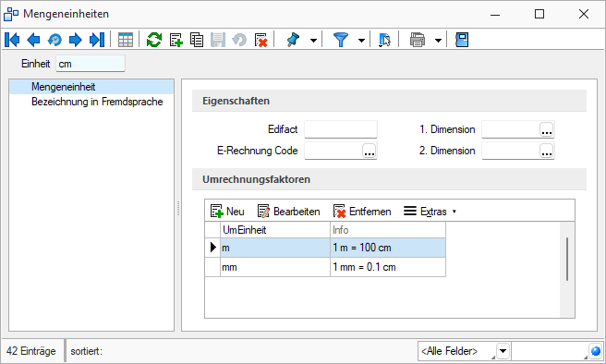Click the UmEinheit column header
This screenshot has height=364, width=606.
[274, 230]
